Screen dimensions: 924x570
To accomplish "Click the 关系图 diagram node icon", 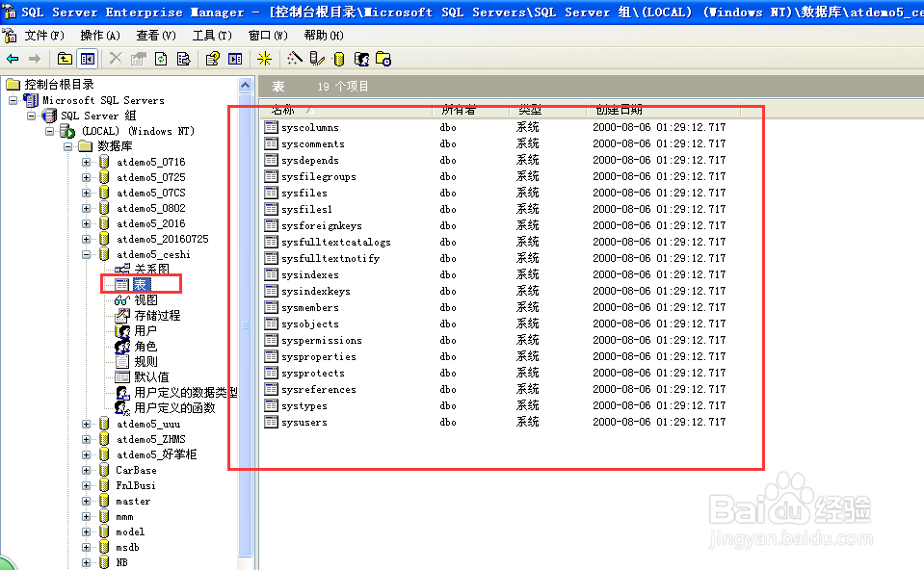I will point(122,269).
